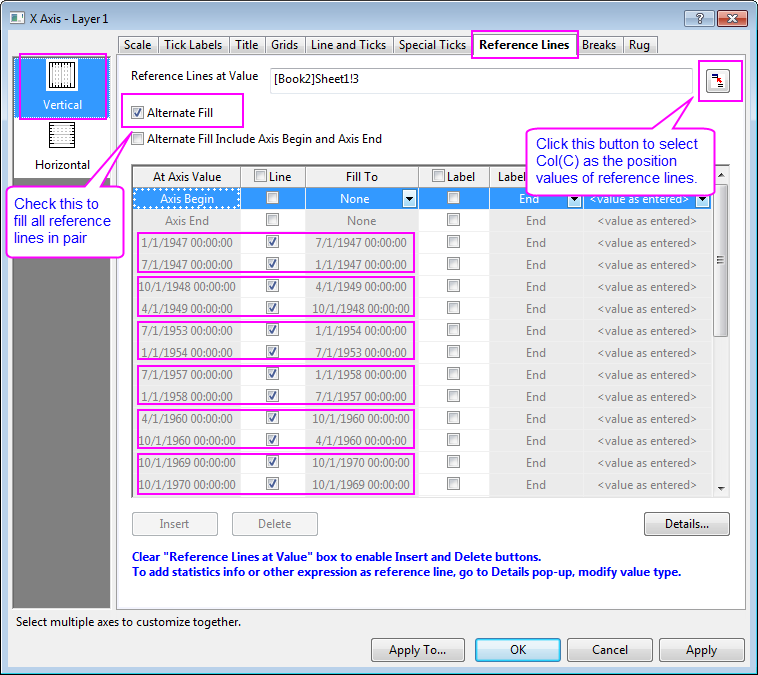
Task: Click the table scroll down arrow
Action: [722, 488]
